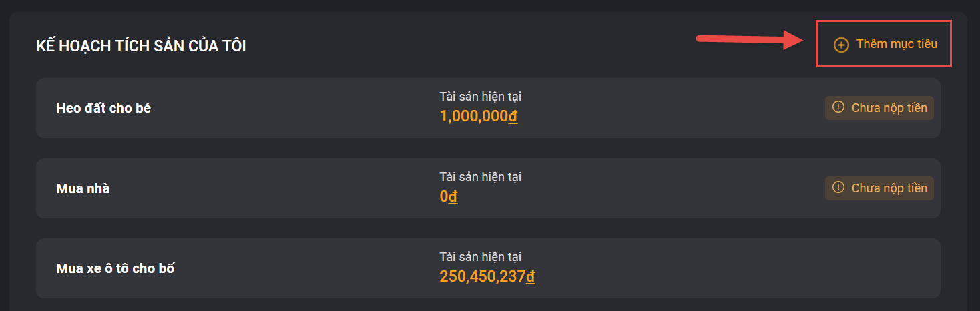This screenshot has height=311, width=980.
Task: Click Chưa nộp tiền badge for Heo đất cho bé
Action: pos(879,108)
